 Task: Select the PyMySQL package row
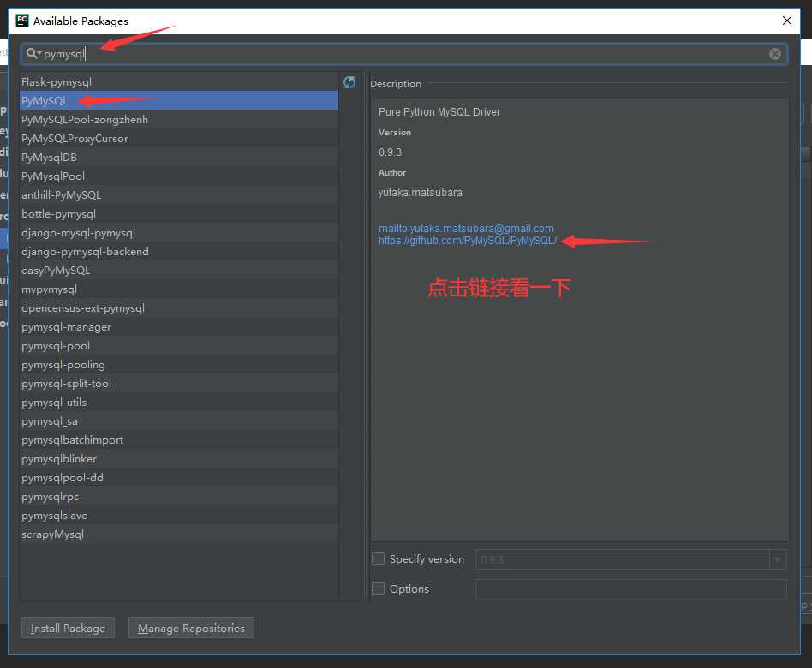[x=179, y=100]
